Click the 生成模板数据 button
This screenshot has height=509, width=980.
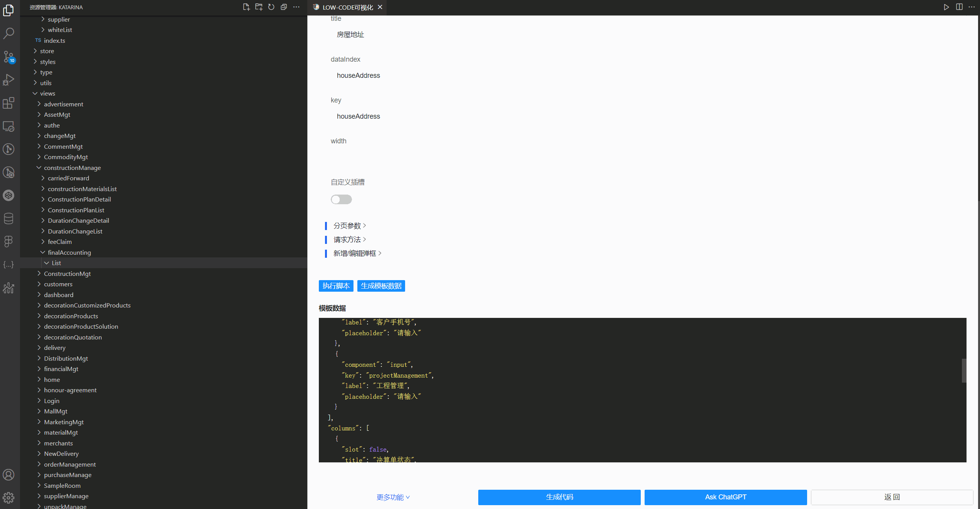tap(381, 286)
